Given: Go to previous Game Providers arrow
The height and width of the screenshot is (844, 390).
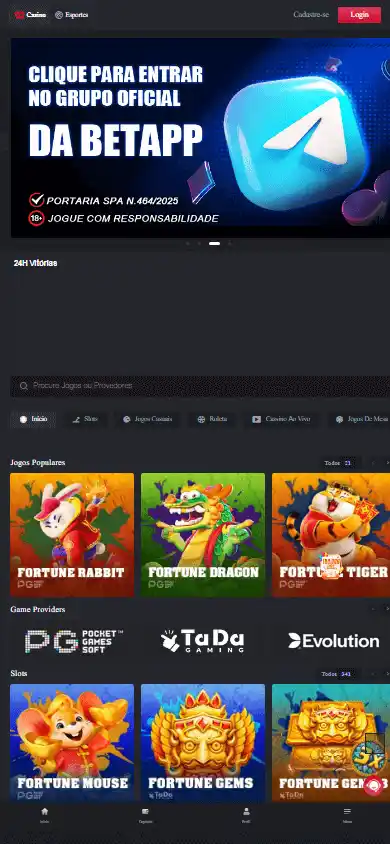Looking at the screenshot, I should click(x=373, y=609).
